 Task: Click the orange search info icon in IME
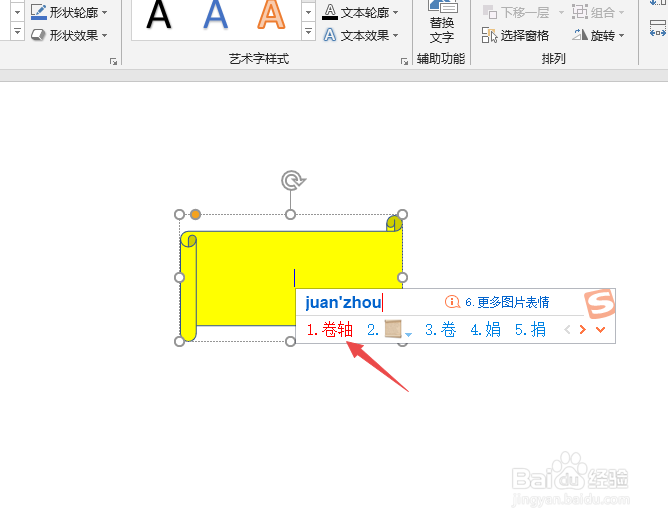452,302
